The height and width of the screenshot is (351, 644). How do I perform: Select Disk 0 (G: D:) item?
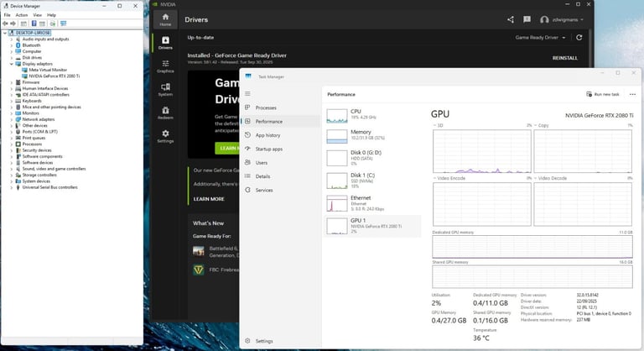(x=372, y=158)
